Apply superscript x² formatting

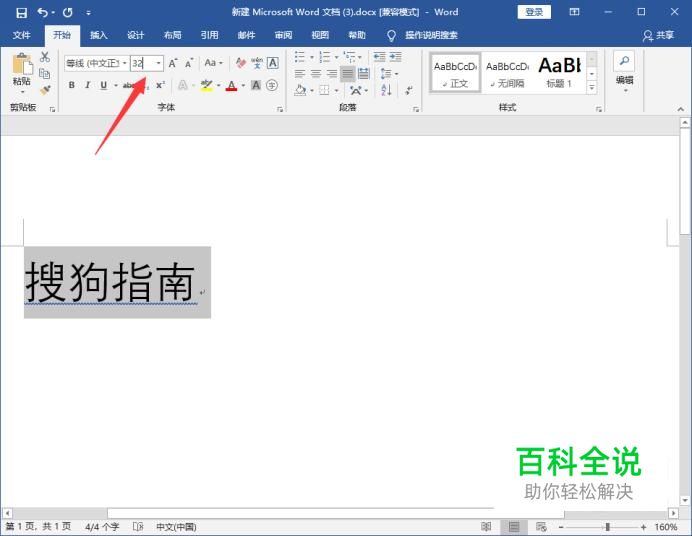[160, 85]
